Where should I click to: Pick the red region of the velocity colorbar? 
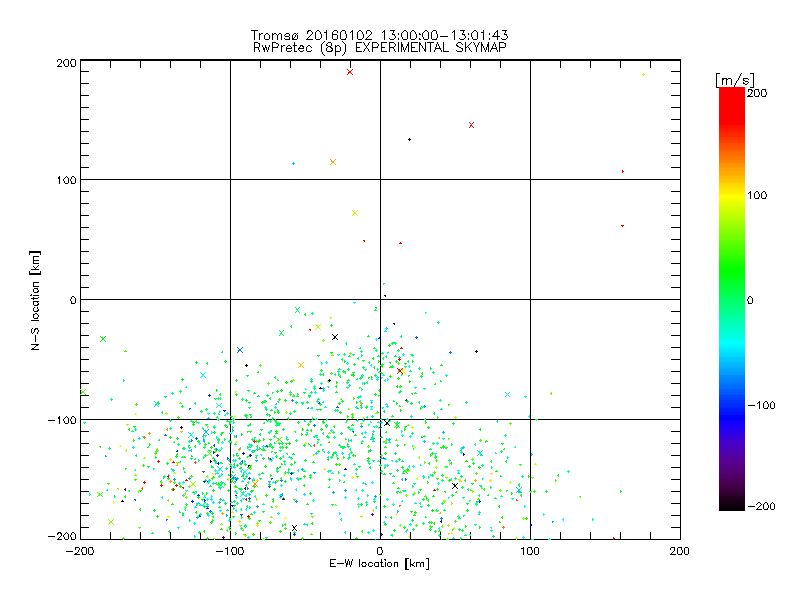pyautogui.click(x=732, y=105)
